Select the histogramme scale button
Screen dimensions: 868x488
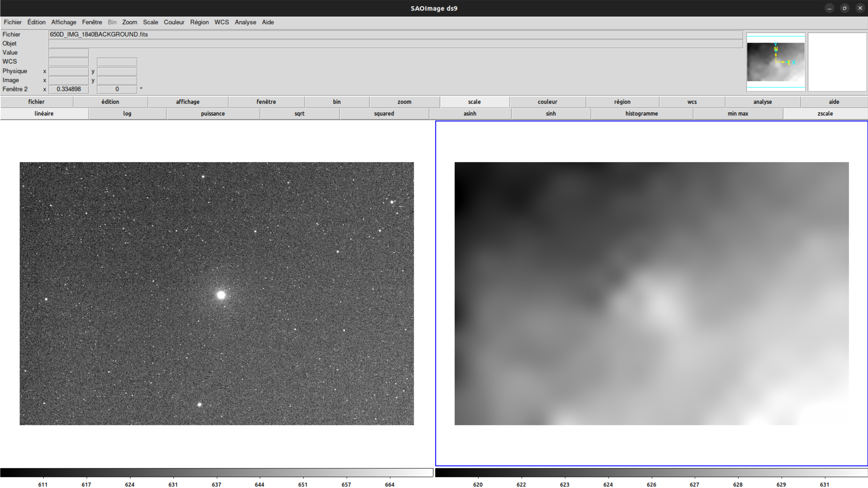coord(641,114)
